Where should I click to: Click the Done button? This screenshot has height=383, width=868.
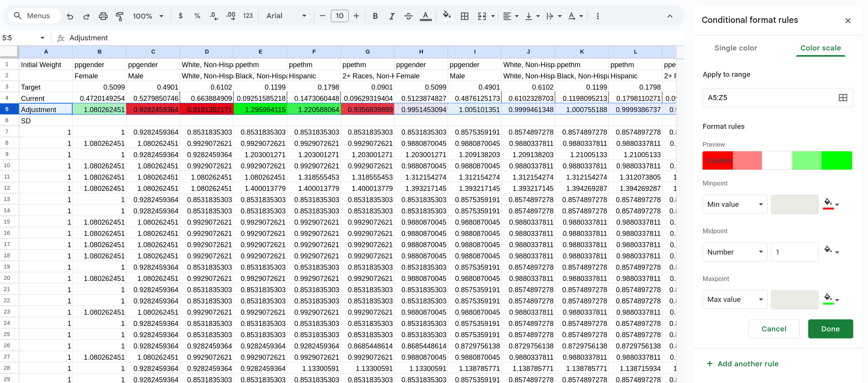[830, 329]
